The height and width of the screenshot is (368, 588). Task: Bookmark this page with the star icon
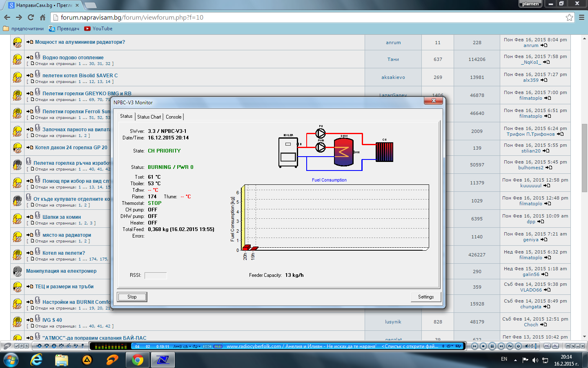click(569, 17)
